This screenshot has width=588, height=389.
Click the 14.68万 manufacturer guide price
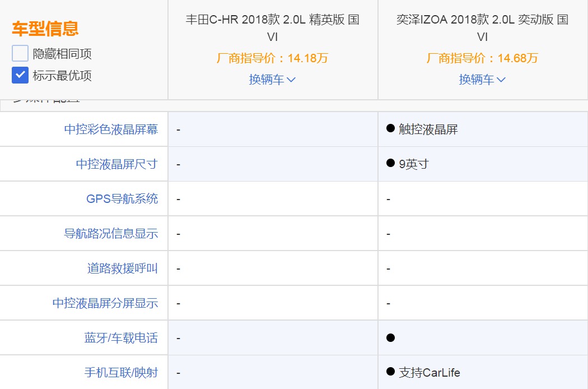[517, 58]
